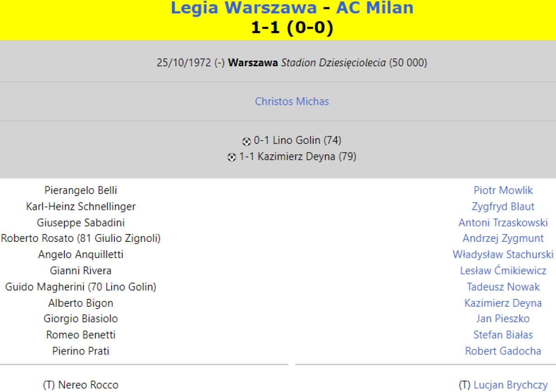Image resolution: width=556 pixels, height=392 pixels.
Task: Open Kazimierz Deyna link in lineup
Action: (503, 303)
